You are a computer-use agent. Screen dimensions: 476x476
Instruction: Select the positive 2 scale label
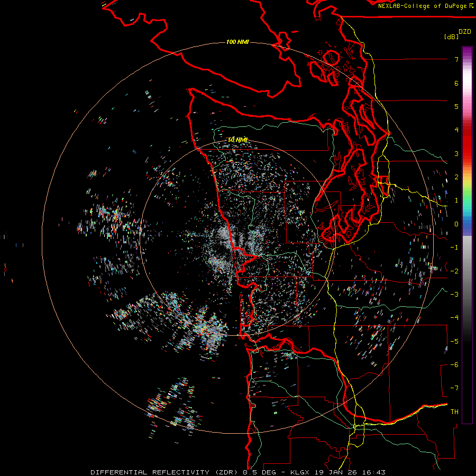point(456,177)
